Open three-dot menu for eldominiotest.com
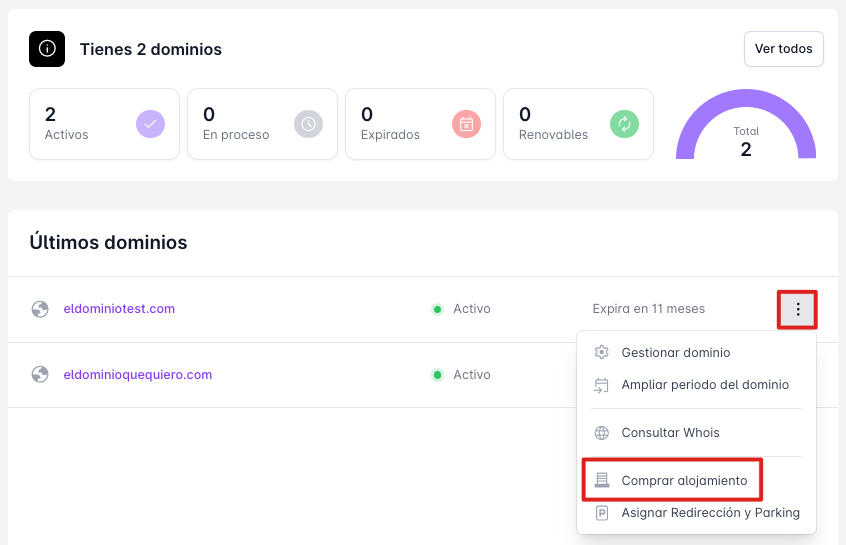This screenshot has width=846, height=545. (x=798, y=309)
